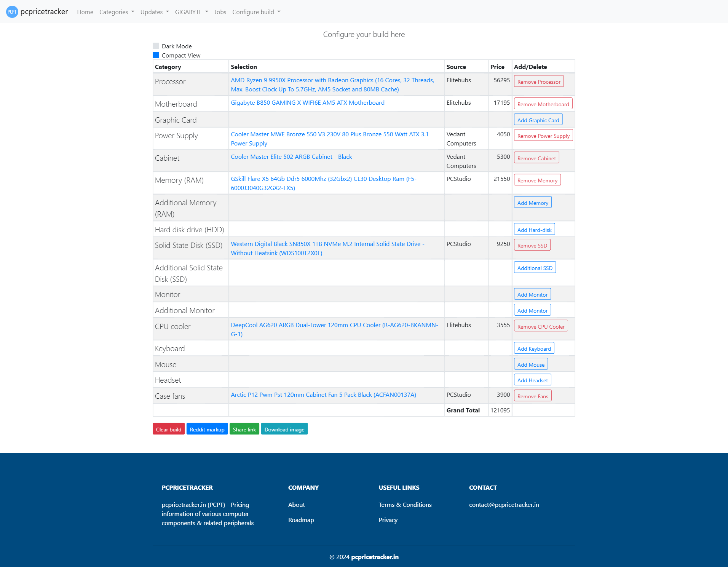
Task: Open the Privacy link
Action: (x=388, y=520)
